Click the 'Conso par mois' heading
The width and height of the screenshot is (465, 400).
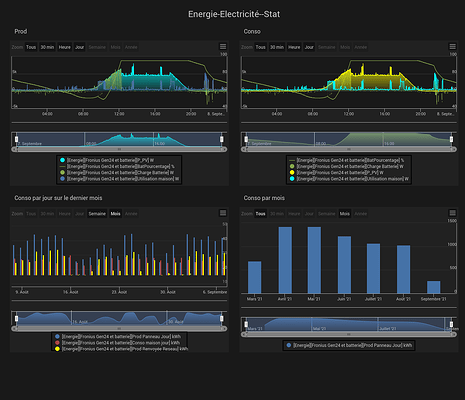point(264,198)
